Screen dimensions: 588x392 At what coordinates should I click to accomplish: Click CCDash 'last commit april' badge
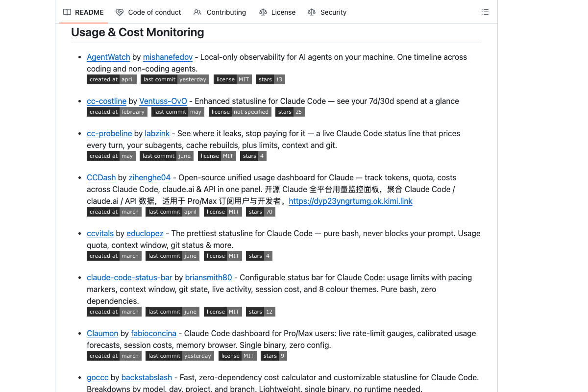[172, 212]
